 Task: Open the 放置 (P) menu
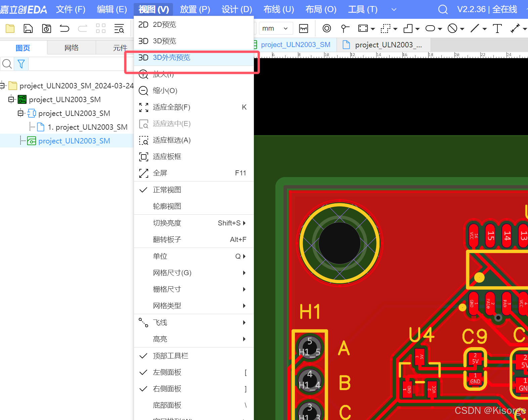195,9
